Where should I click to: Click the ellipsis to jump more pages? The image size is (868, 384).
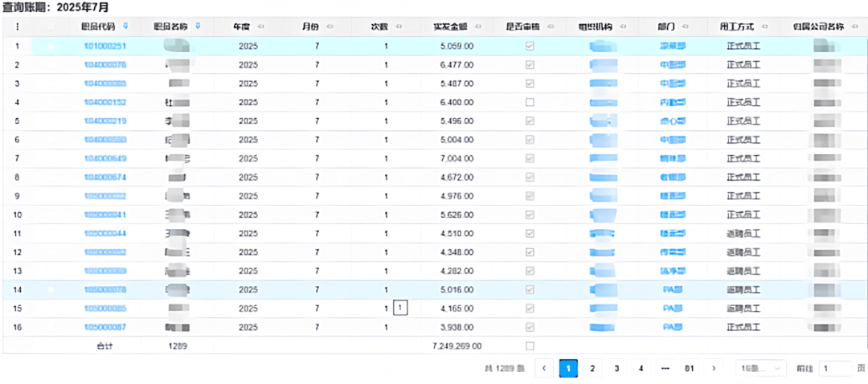(x=665, y=368)
